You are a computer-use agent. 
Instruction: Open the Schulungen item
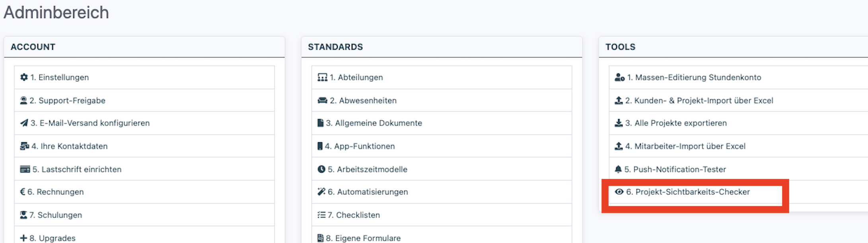click(55, 215)
